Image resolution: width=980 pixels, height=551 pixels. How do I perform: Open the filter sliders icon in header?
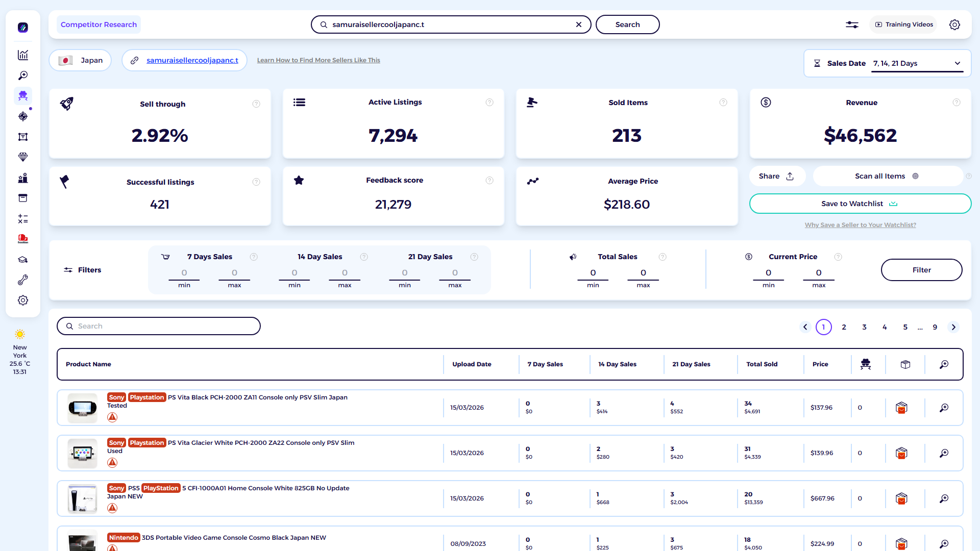(852, 24)
